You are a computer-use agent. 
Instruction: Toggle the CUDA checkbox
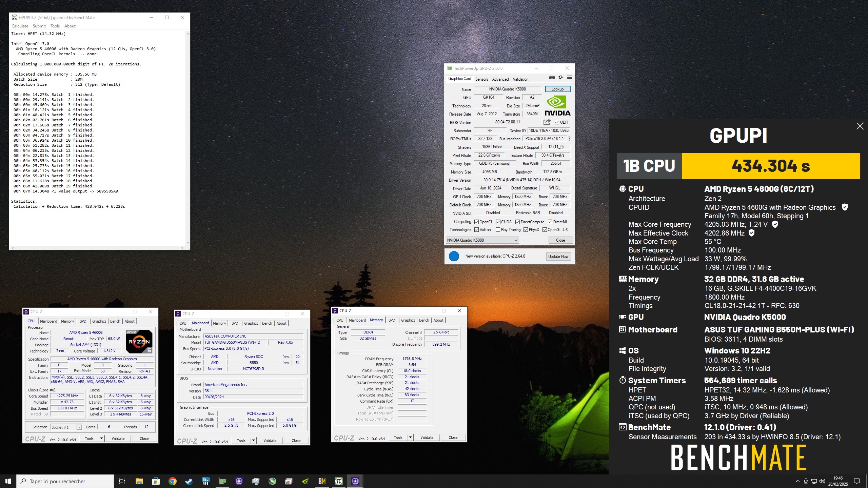coord(498,222)
